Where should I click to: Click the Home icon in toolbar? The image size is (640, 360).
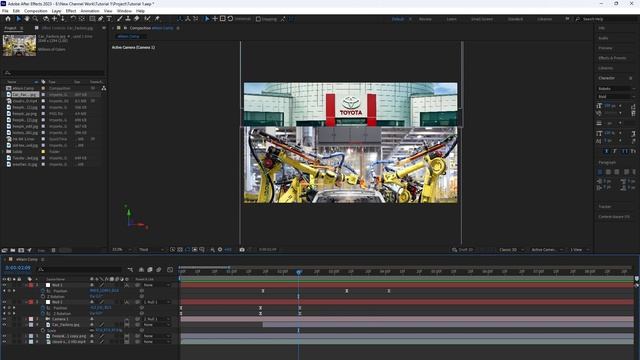pos(8,19)
